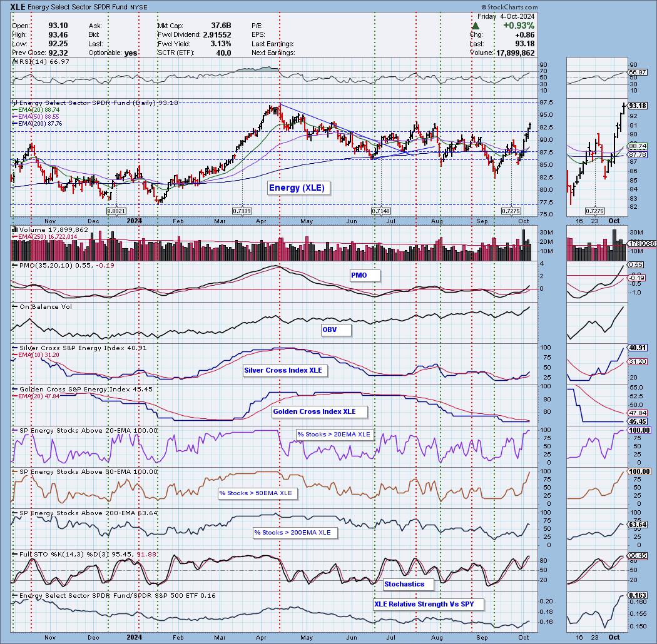Click the RSI(14) 66.97 indicator legend
This screenshot has width=657, height=644.
pyautogui.click(x=42, y=61)
